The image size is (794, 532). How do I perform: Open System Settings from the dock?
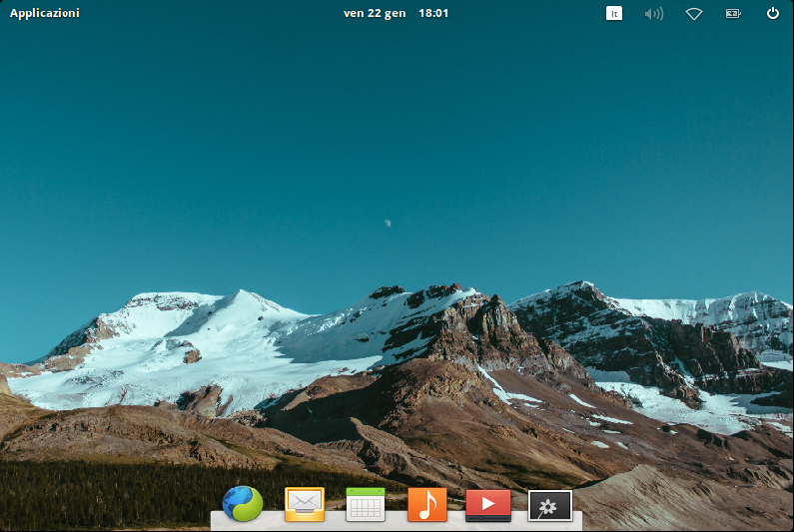[549, 505]
